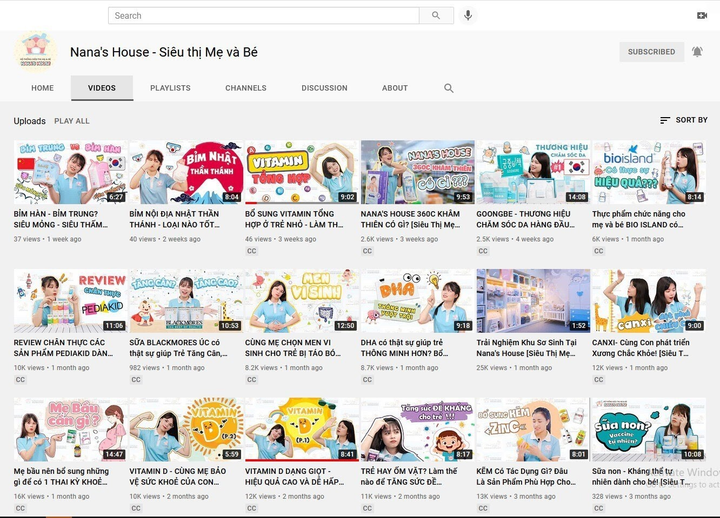This screenshot has height=518, width=720.
Task: Open the Discussion tab
Action: [x=324, y=88]
